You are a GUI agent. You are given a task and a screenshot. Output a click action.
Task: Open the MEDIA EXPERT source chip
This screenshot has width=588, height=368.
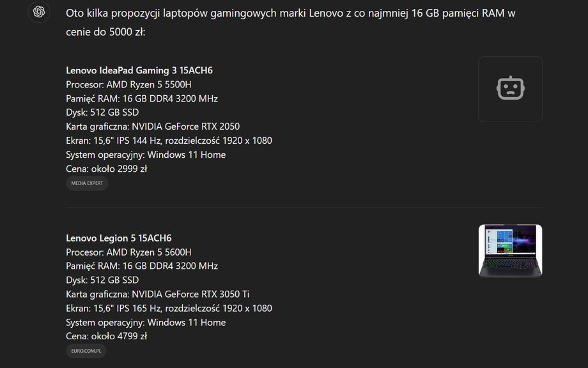pyautogui.click(x=87, y=183)
